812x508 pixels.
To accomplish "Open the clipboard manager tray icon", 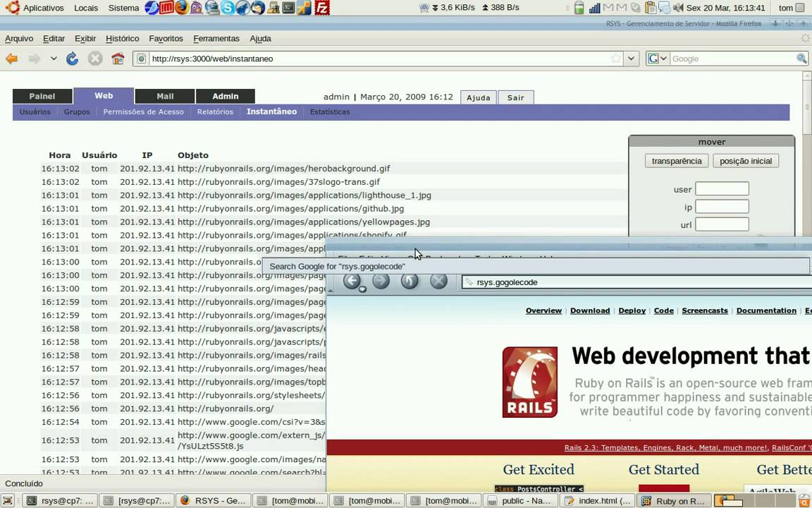I will point(651,8).
